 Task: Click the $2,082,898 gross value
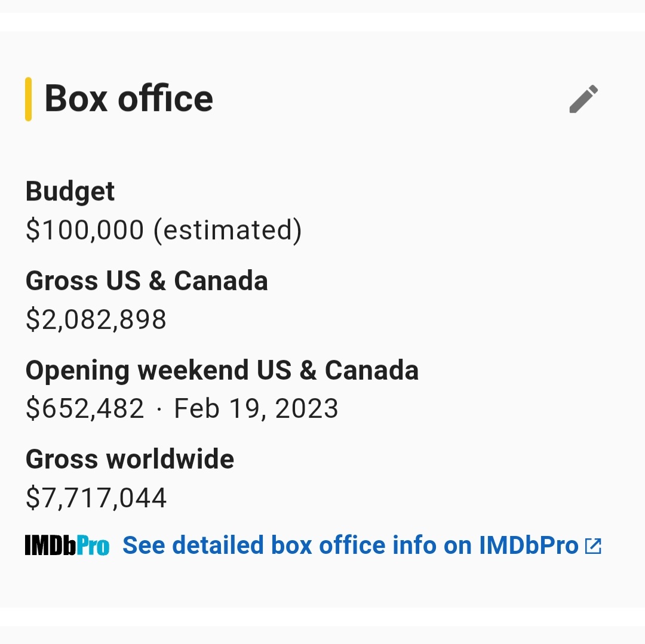point(96,319)
